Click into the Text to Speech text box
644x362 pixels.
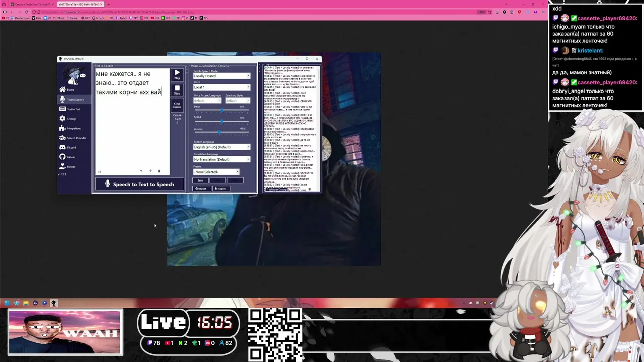[132, 121]
